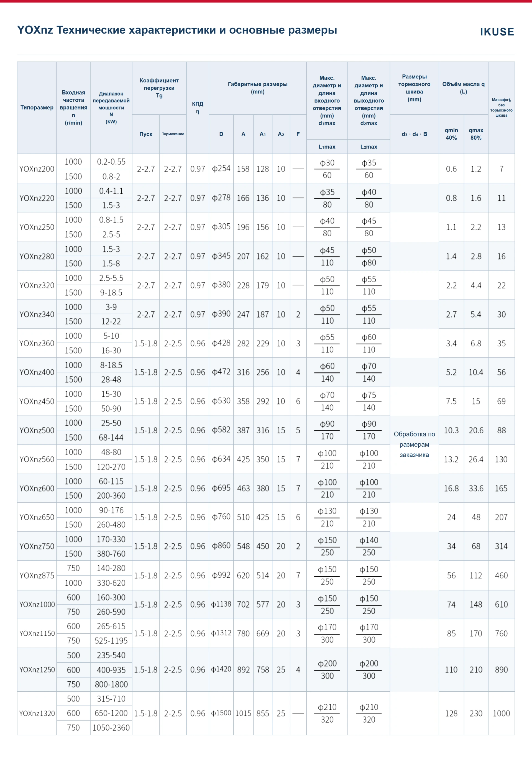Click the 1050-2360 power range cell
Viewport: 532px width, 762px height.
click(x=111, y=728)
